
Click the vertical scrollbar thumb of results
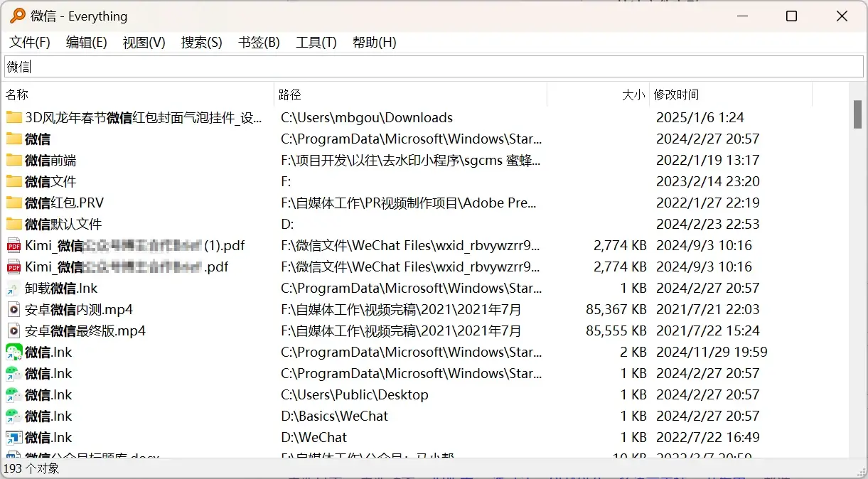857,114
